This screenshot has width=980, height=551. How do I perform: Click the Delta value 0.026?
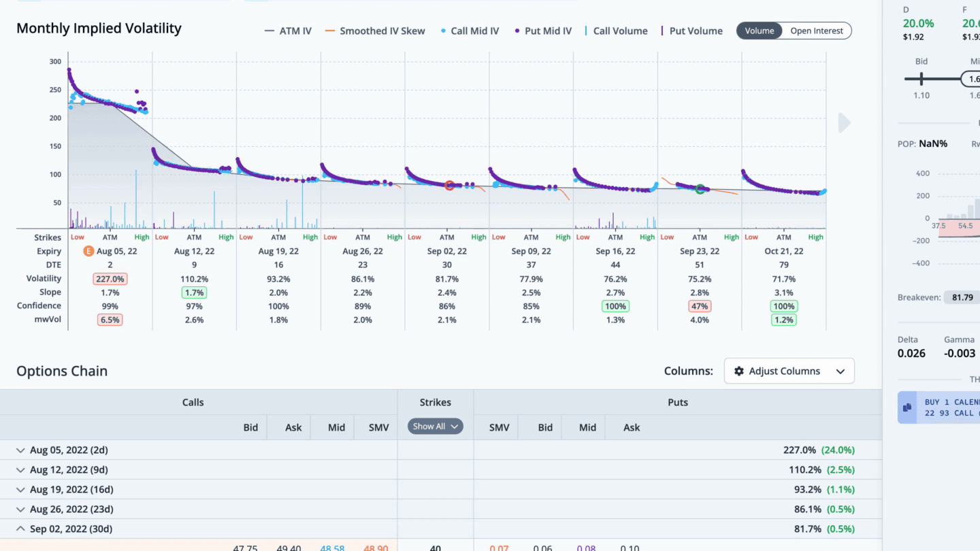pos(911,353)
